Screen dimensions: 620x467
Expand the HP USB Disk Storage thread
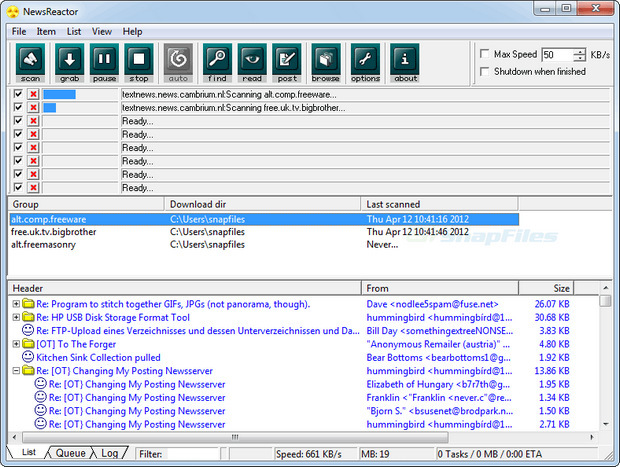(16, 317)
